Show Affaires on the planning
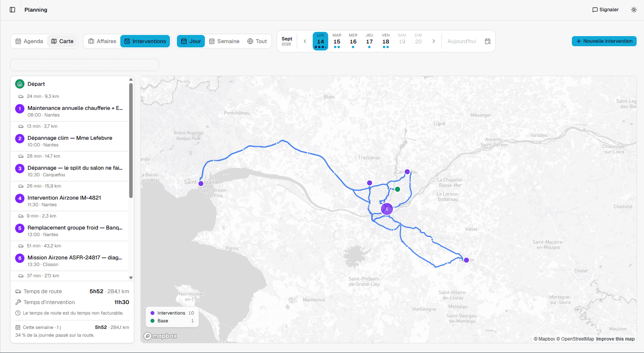The image size is (644, 353). [x=102, y=41]
